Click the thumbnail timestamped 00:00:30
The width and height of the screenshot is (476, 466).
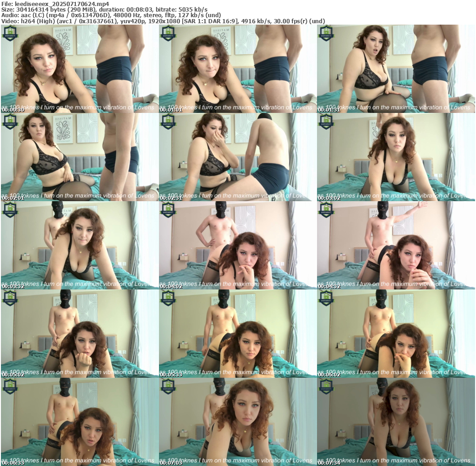click(x=79, y=68)
